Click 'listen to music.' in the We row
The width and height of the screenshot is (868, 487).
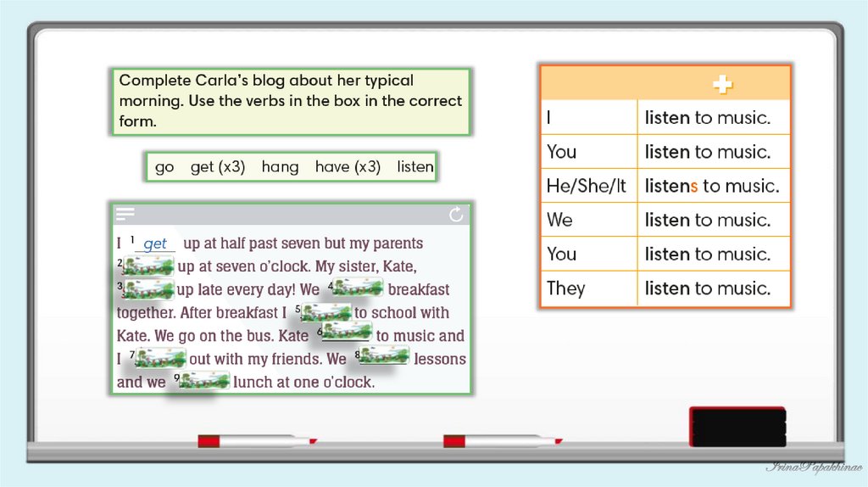pyautogui.click(x=708, y=220)
